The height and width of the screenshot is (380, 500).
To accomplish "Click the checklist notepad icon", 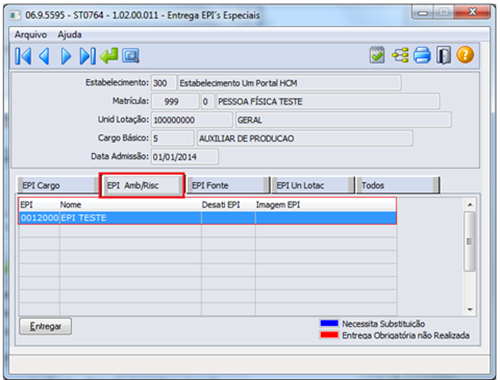I will 377,55.
